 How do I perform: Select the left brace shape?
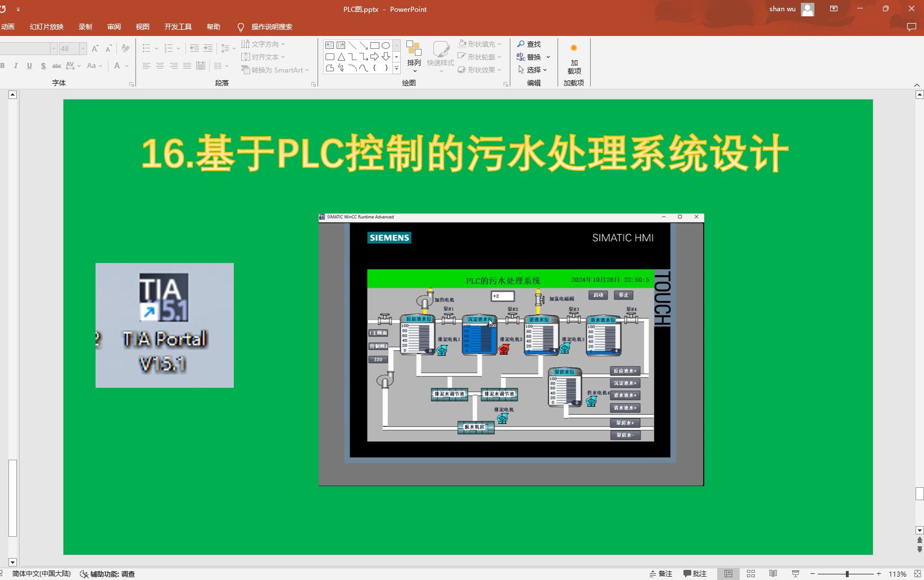[x=374, y=68]
